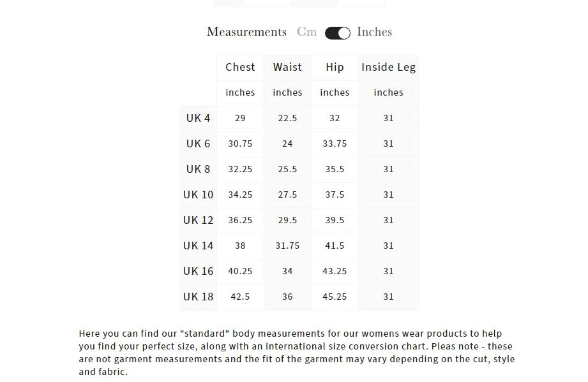Select the UK 16 size row label
This screenshot has height=382, width=588.
[198, 271]
